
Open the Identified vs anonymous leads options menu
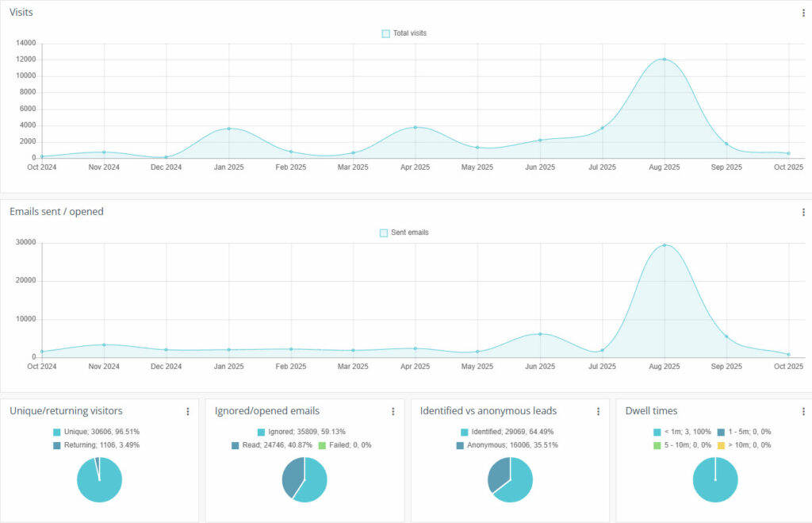click(598, 411)
